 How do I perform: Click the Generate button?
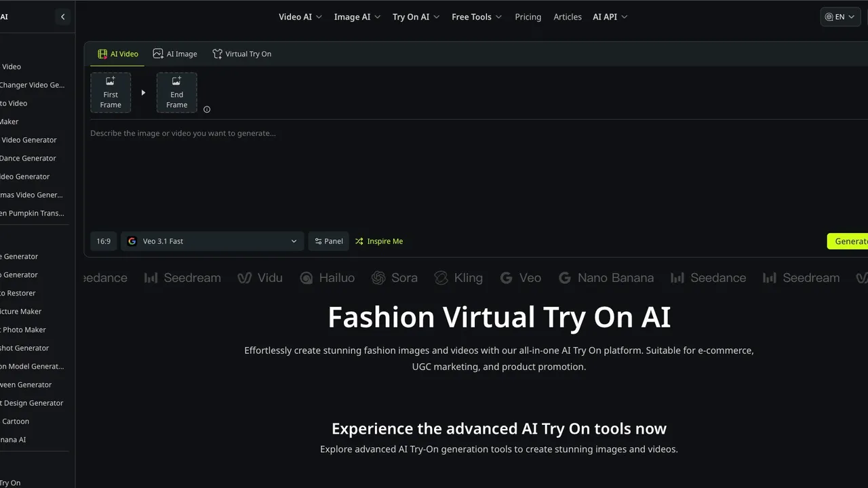[848, 241]
